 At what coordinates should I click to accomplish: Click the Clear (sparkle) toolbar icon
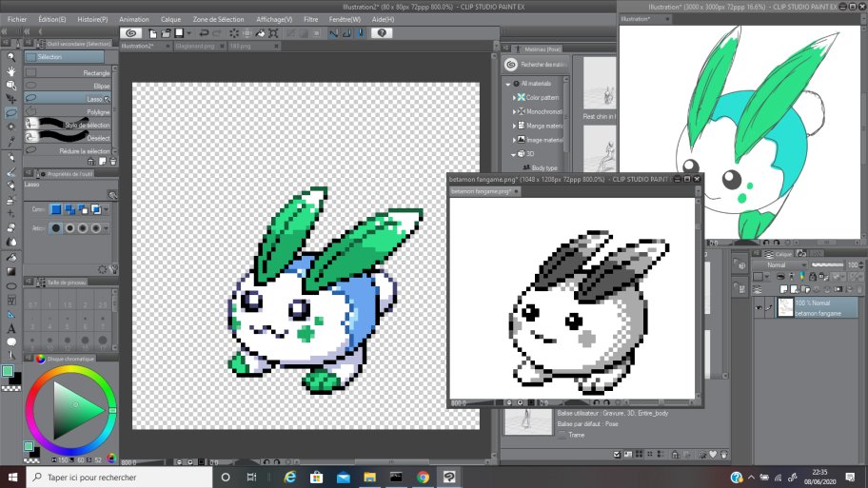click(234, 33)
